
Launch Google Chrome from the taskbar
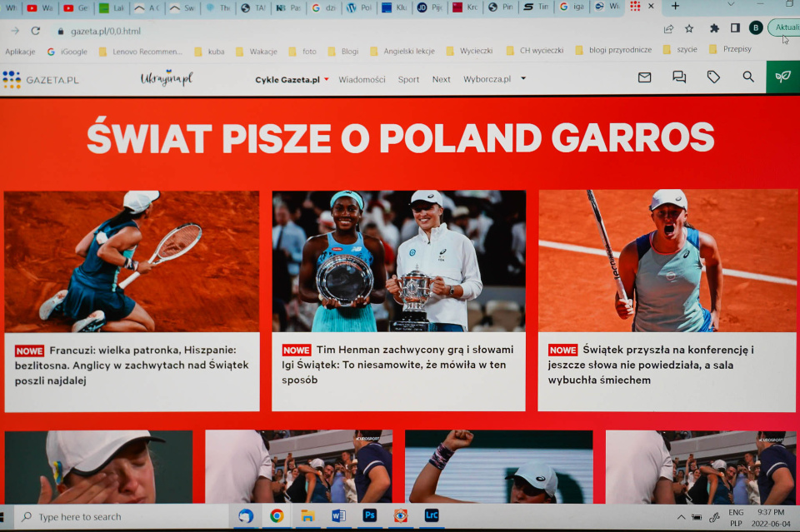pos(277,516)
